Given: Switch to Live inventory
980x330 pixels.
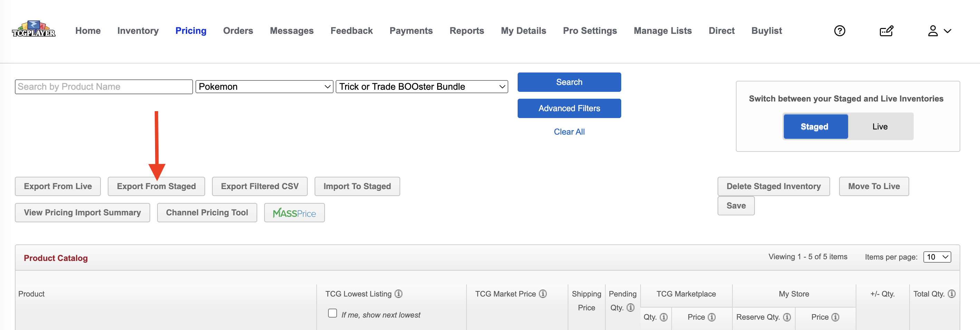Looking at the screenshot, I should point(880,127).
